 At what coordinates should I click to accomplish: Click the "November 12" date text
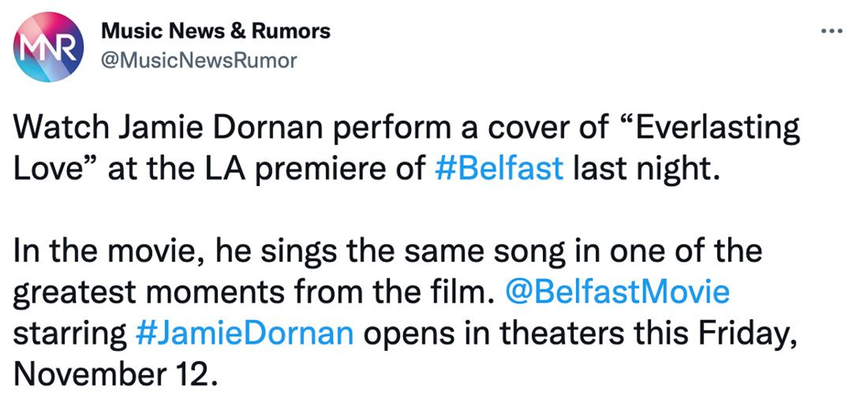coord(115,374)
